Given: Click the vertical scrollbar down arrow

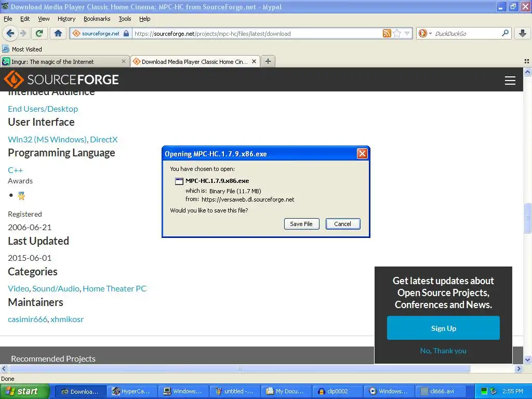Looking at the screenshot, I should pyautogui.click(x=527, y=360).
